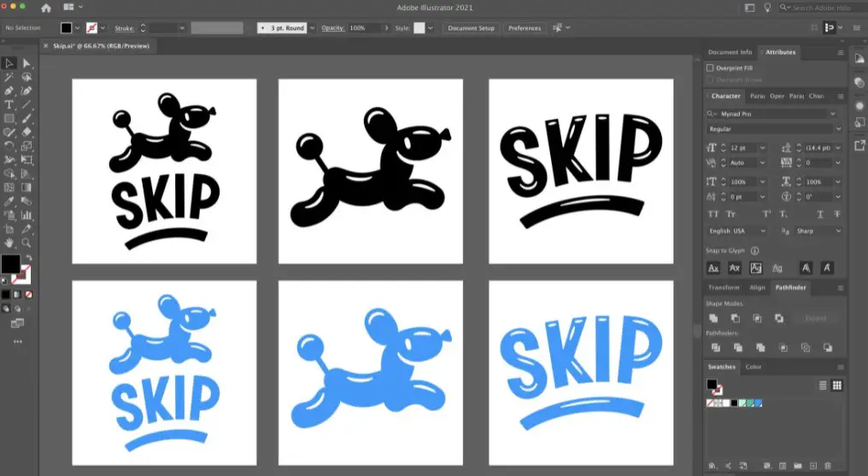Open the leading (14.4 pt) dropdown
Image resolution: width=868 pixels, height=476 pixels.
tap(838, 148)
